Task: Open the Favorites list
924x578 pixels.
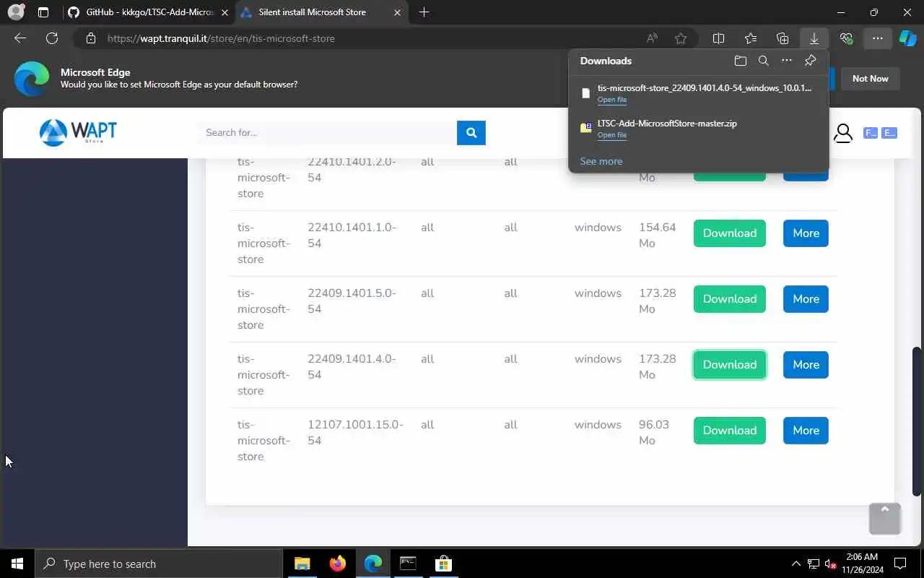Action: [751, 38]
